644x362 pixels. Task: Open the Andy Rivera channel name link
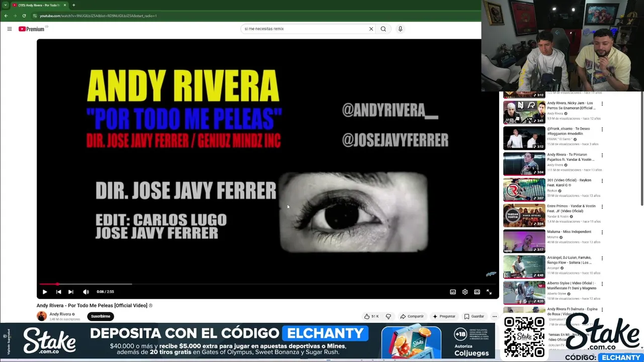point(60,314)
